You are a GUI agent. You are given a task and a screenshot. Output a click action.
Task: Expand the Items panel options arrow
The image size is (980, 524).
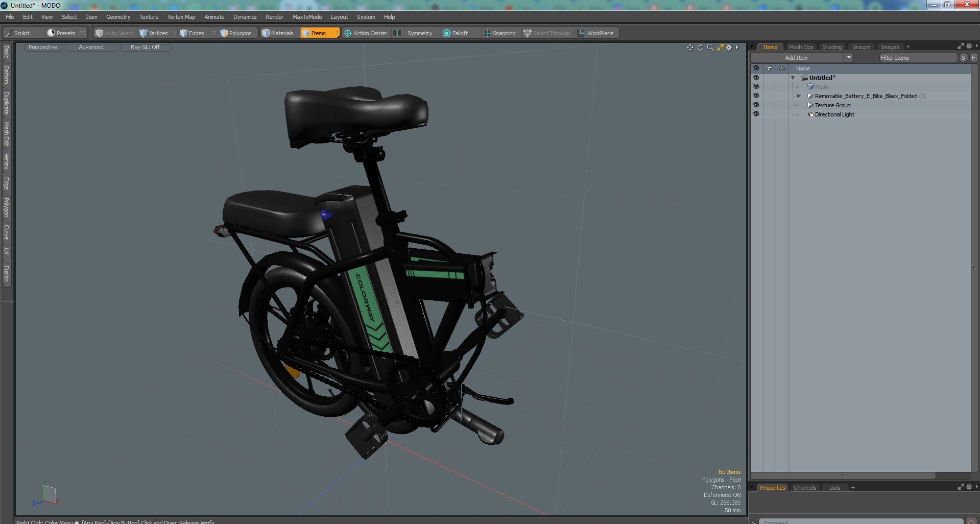click(976, 46)
